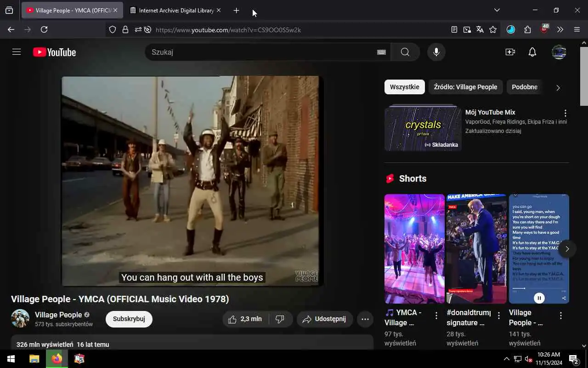Reload the page

click(44, 29)
